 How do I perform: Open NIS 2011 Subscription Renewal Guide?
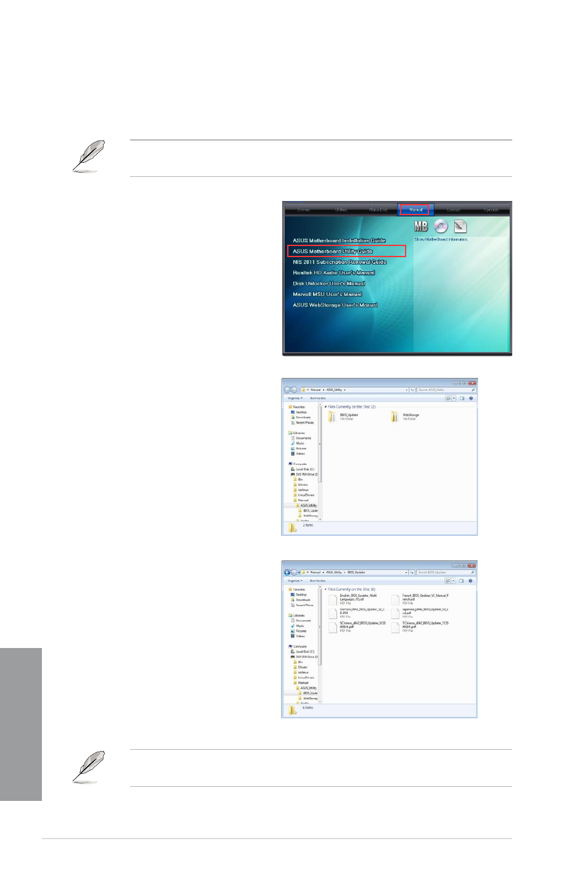coord(340,262)
